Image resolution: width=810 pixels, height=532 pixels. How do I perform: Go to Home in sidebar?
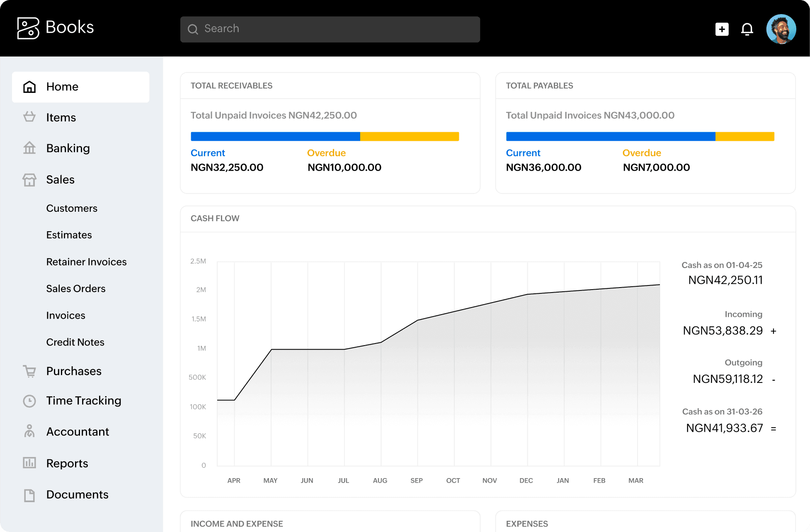(x=80, y=87)
